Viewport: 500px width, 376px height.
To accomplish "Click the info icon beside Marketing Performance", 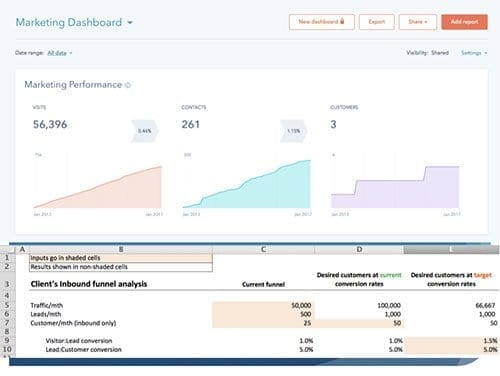I will click(x=128, y=85).
